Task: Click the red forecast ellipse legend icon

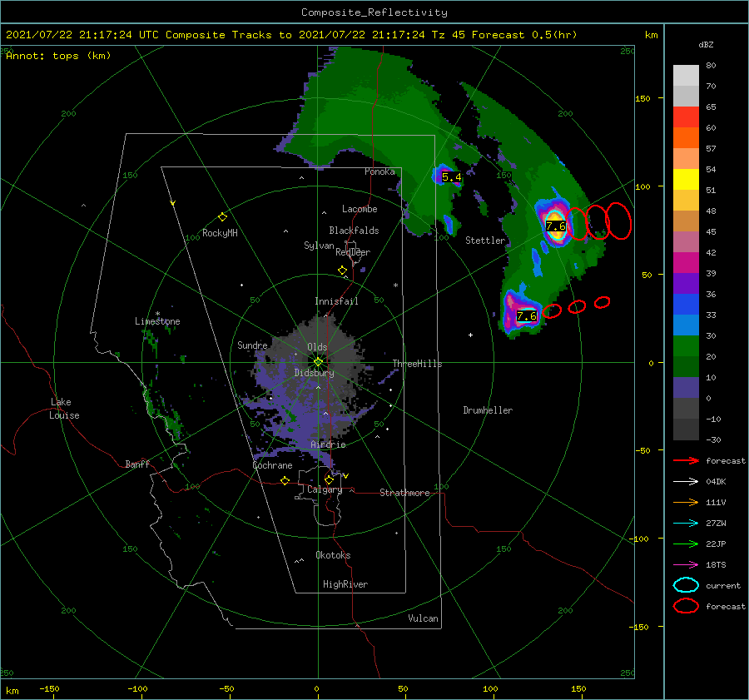Action: (x=686, y=606)
